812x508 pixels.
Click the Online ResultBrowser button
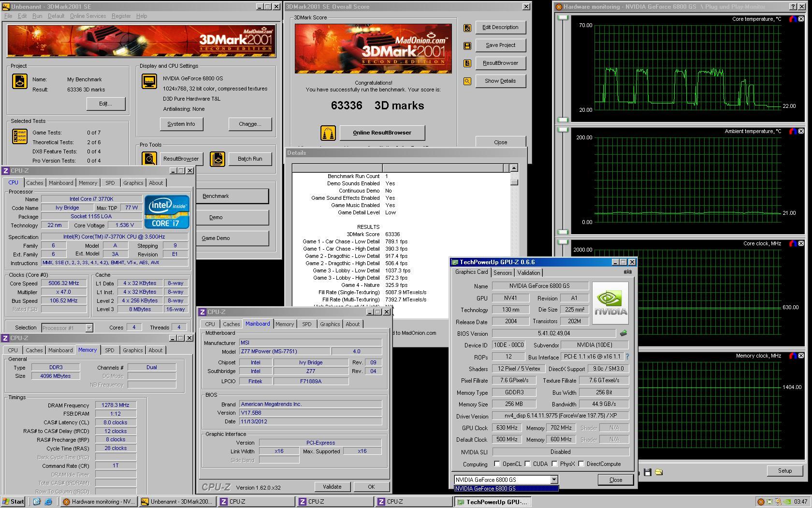[382, 133]
